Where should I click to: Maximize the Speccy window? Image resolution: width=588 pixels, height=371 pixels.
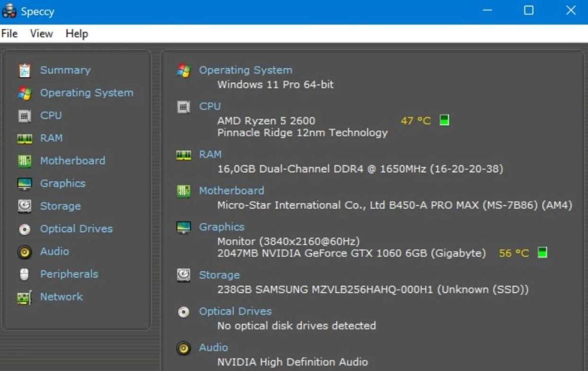click(529, 11)
